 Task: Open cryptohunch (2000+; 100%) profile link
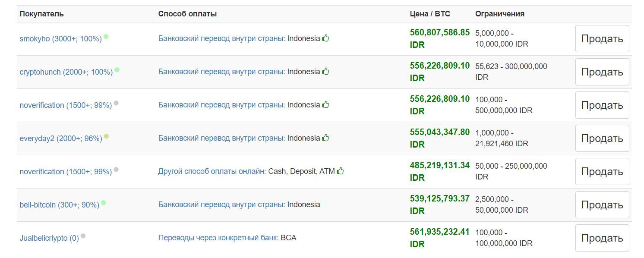click(66, 72)
